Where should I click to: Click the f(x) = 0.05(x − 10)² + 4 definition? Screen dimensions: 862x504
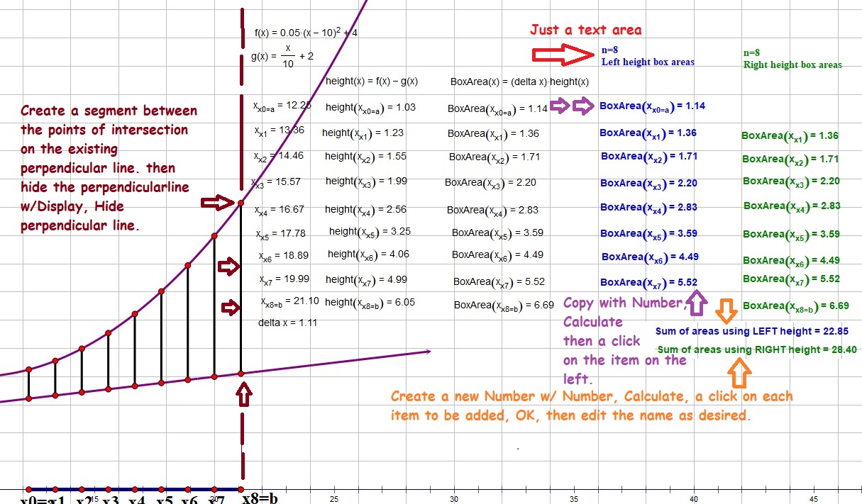click(306, 33)
